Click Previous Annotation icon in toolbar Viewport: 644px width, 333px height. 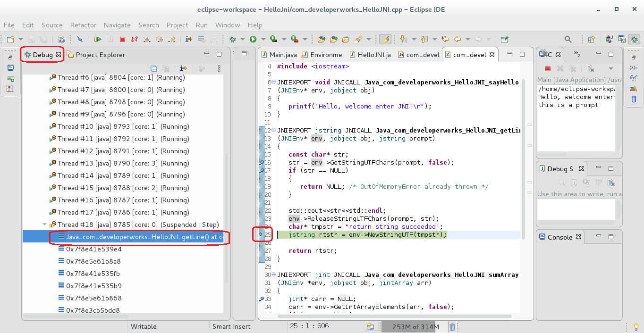(424, 40)
